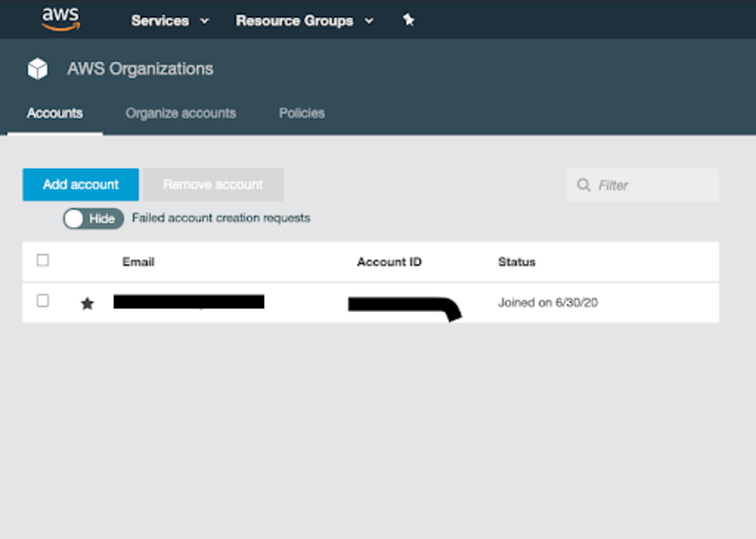Click the Add account button
The image size is (756, 539).
(81, 184)
